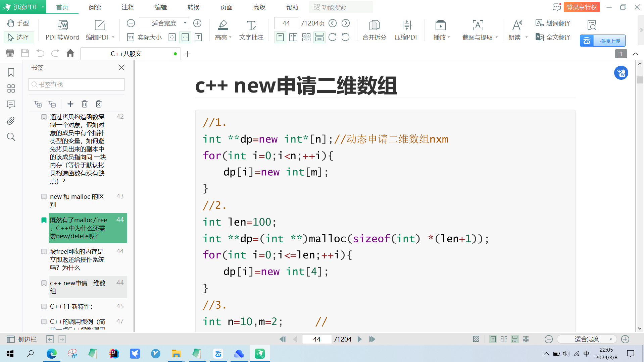The image size is (644, 362).
Task: Go to previous page using toolbar arrow
Action: [332, 23]
